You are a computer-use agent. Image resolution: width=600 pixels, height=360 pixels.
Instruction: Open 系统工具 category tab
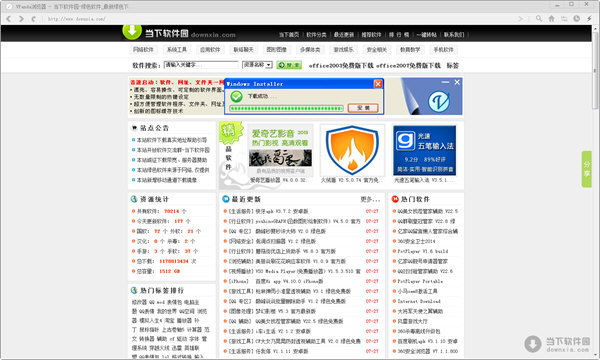pyautogui.click(x=177, y=49)
